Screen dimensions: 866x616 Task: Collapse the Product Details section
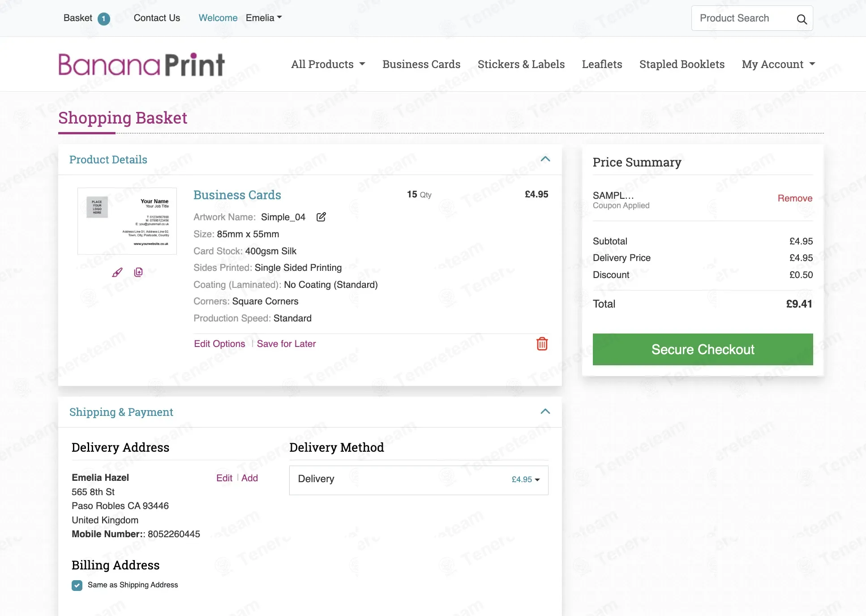tap(545, 159)
